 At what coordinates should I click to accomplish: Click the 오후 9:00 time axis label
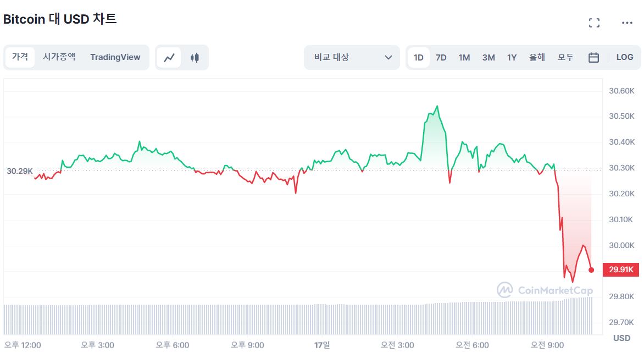tap(247, 345)
